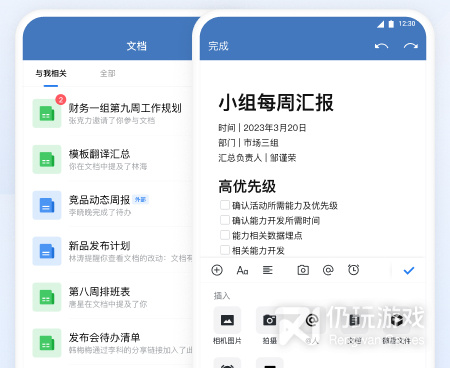Tap the battery icon in the status bar
450x368 pixels.
(391, 24)
